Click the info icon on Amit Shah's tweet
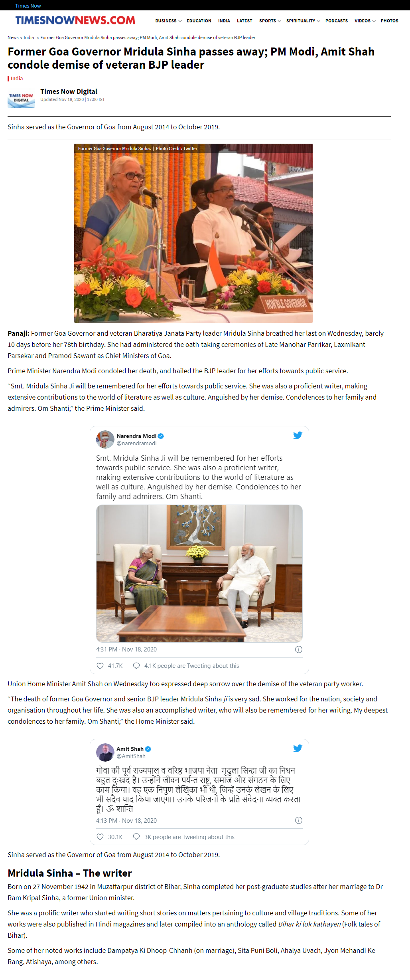This screenshot has height=980, width=410. point(298,820)
